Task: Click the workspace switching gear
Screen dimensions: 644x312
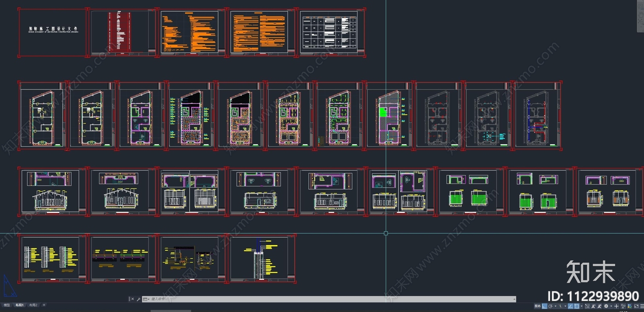Action: pyautogui.click(x=606, y=306)
